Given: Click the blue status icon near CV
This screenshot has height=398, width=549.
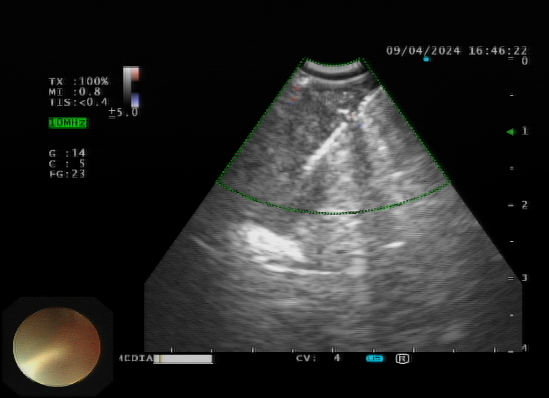Looking at the screenshot, I should click(x=375, y=358).
